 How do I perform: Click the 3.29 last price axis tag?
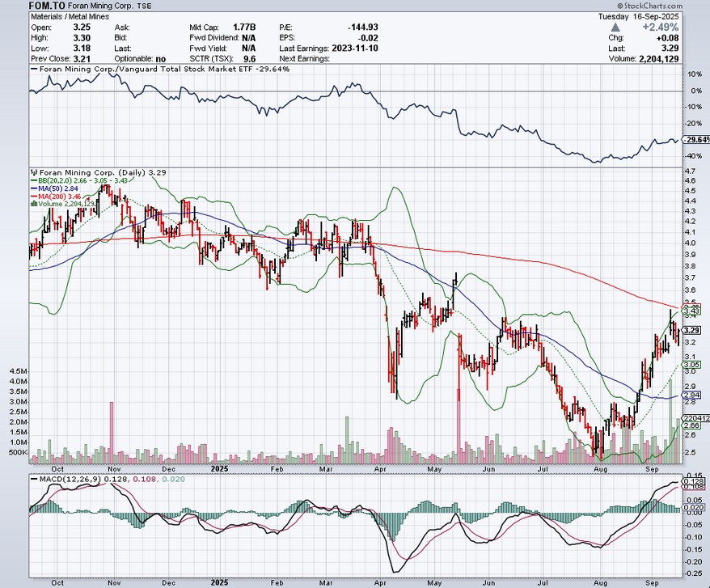coord(691,330)
